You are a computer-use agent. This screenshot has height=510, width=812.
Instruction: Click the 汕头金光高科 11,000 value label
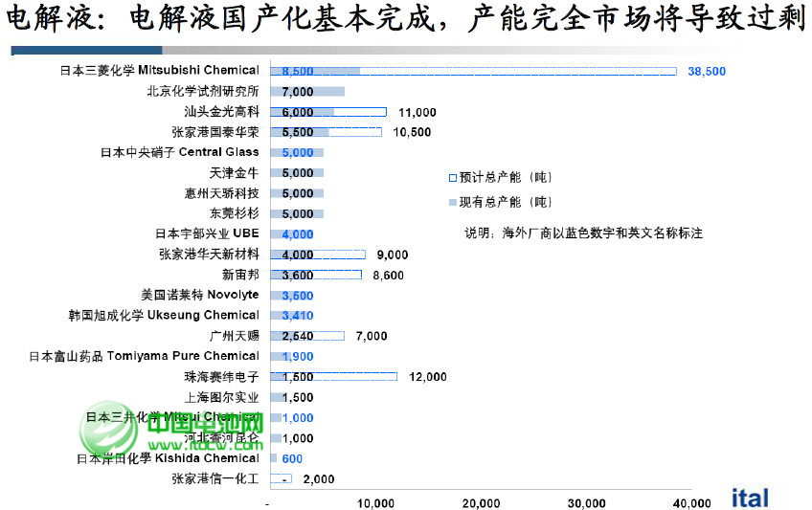[417, 112]
